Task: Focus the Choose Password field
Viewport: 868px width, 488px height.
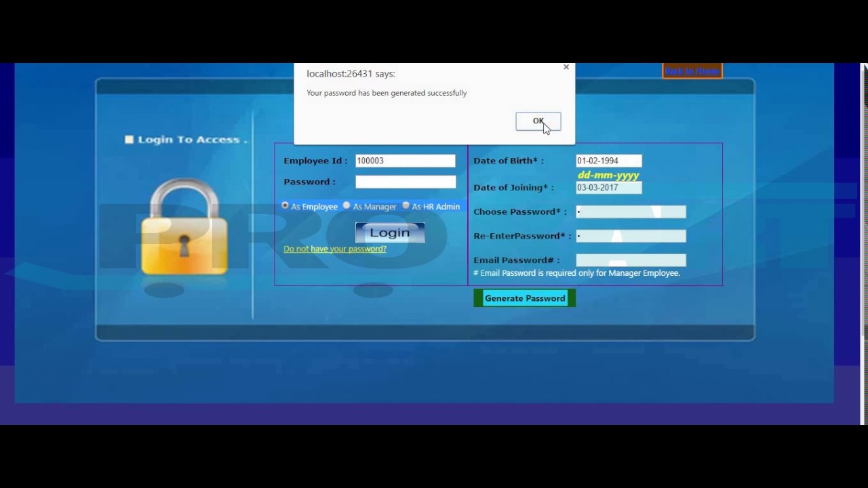Action: tap(631, 212)
